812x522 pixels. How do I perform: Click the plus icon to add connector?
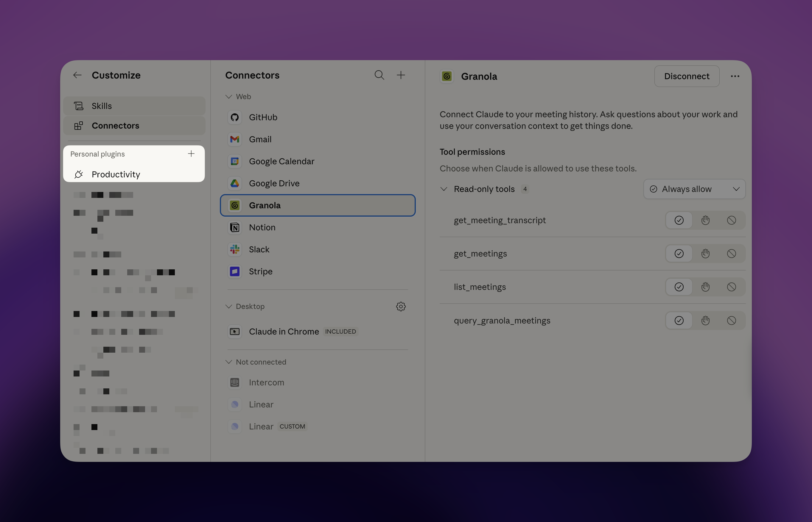[401, 75]
